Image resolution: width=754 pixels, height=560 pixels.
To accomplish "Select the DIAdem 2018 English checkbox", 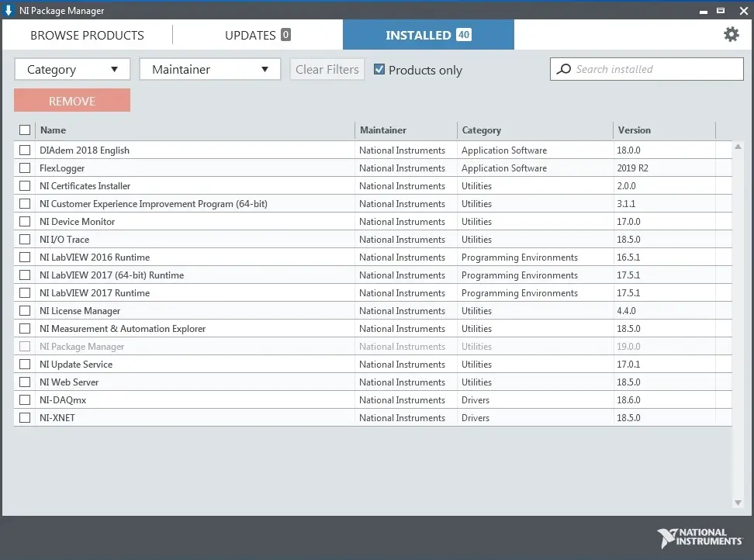I will [25, 150].
